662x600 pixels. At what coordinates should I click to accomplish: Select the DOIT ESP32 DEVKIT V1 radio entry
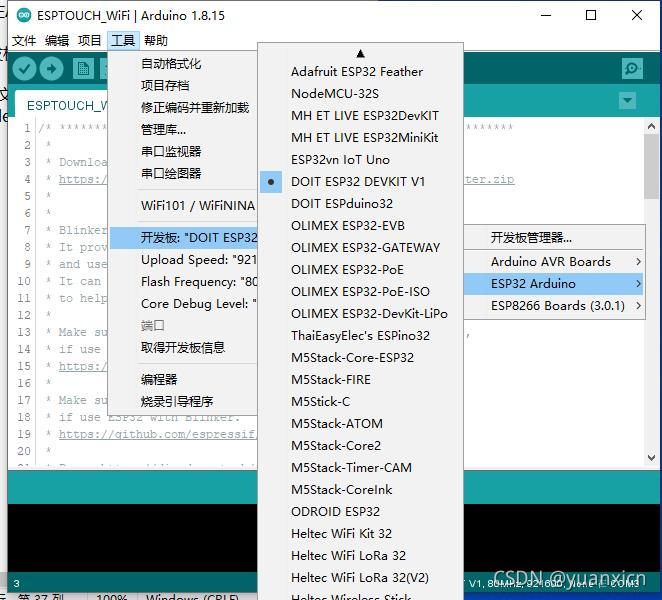[360, 182]
